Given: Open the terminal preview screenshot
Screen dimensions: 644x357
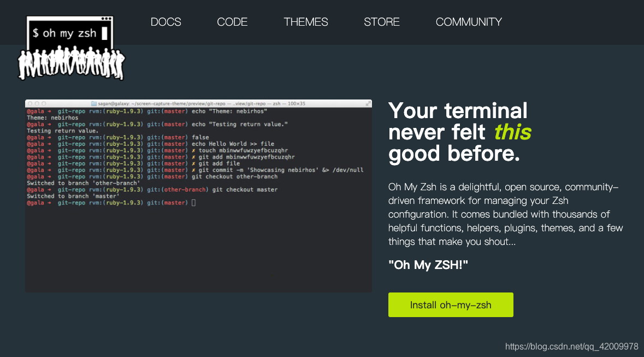Looking at the screenshot, I should pyautogui.click(x=198, y=196).
